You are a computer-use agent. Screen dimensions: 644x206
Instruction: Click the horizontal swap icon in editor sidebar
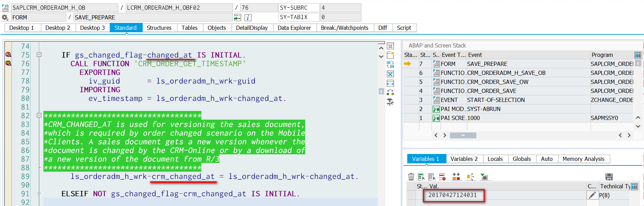point(390,83)
